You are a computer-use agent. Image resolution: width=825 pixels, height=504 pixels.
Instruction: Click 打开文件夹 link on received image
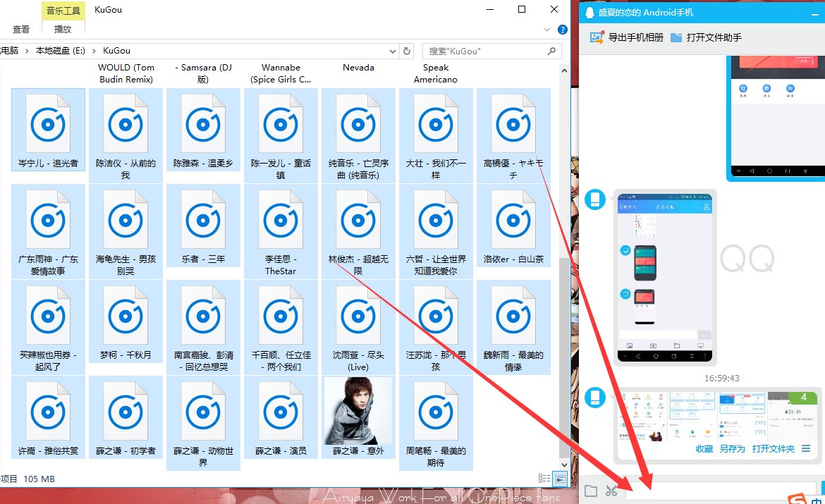coord(773,449)
